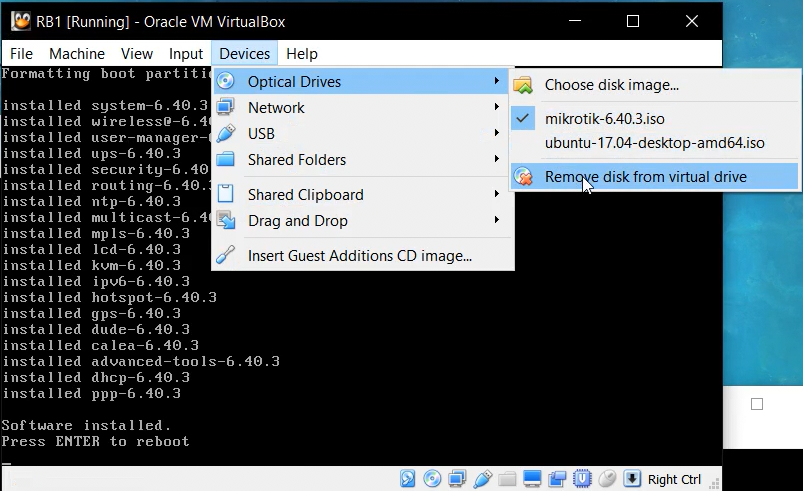The image size is (803, 491).
Task: Click the hard disk activity status icon
Action: point(408,479)
